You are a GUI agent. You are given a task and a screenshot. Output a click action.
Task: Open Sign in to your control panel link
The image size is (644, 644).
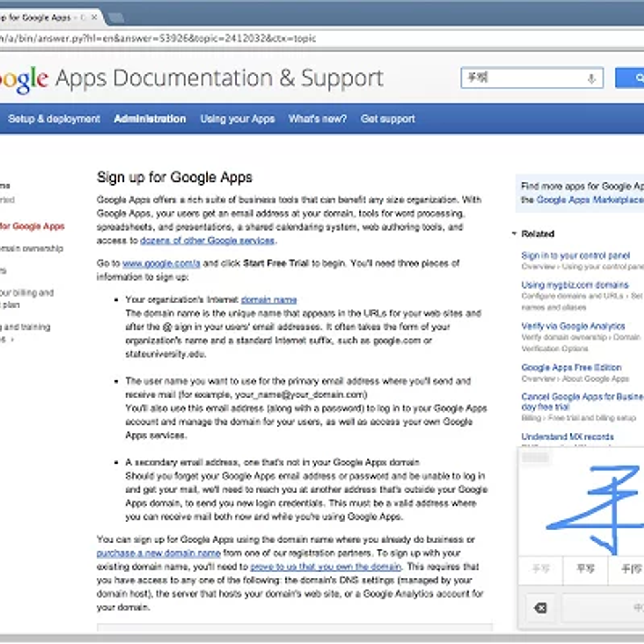(x=576, y=256)
